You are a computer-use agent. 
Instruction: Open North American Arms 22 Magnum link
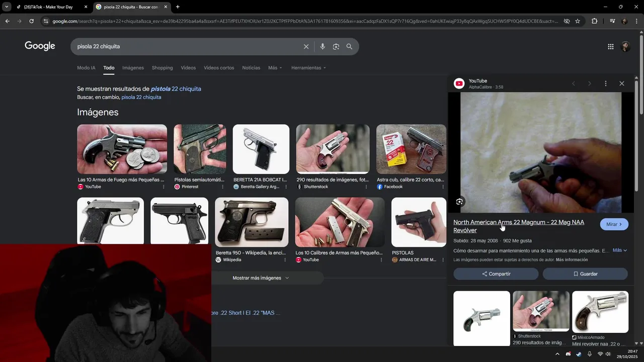click(x=519, y=226)
